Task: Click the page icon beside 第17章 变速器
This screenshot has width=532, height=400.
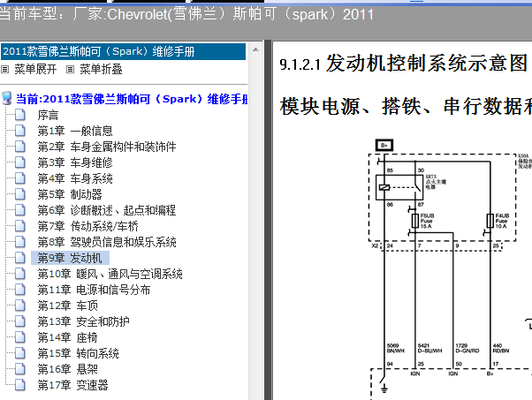Action: coord(20,385)
